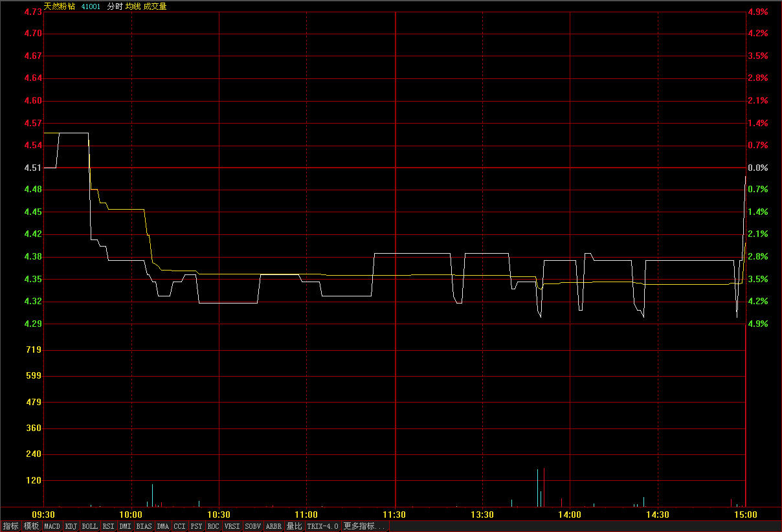Click the 14:00 time marker on axis
Image resolution: width=782 pixels, height=532 pixels.
(x=570, y=515)
